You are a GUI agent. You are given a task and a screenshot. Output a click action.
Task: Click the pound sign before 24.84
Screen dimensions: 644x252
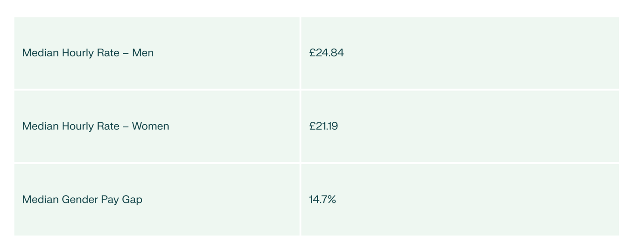click(312, 53)
